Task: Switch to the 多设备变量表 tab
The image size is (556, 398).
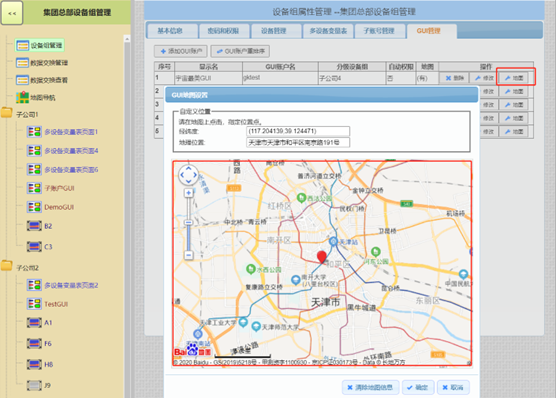Action: click(328, 31)
